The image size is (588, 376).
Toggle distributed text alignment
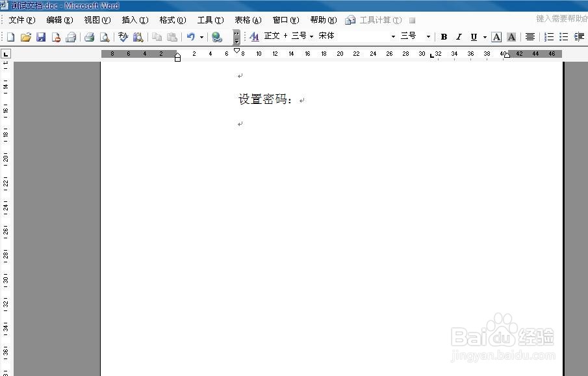tap(530, 37)
